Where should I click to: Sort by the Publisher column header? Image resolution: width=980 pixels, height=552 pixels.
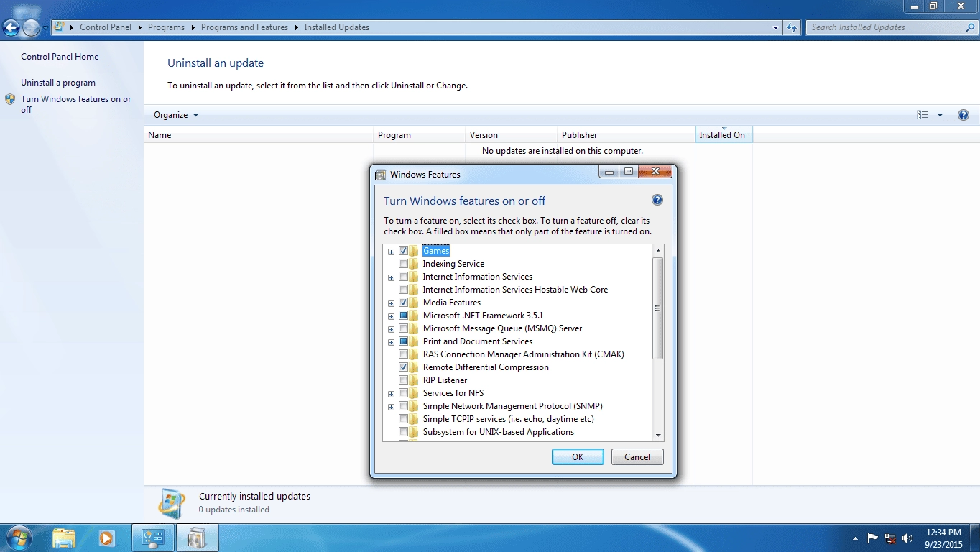tap(627, 134)
